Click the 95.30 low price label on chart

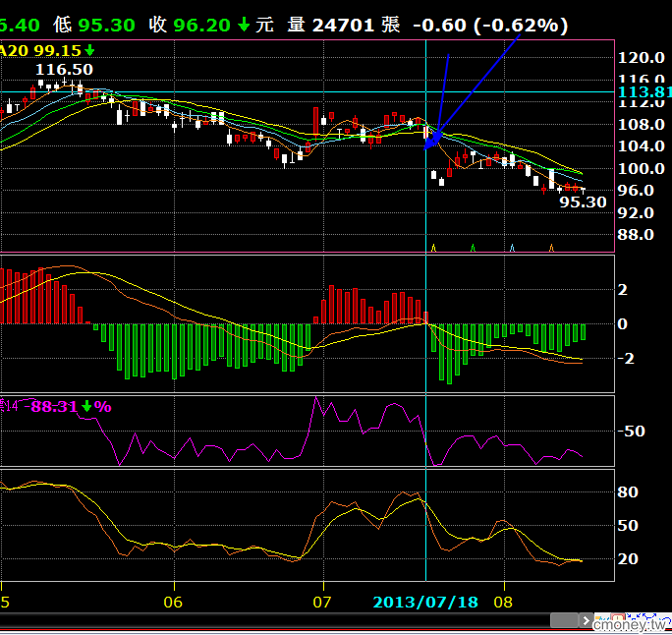[583, 202]
